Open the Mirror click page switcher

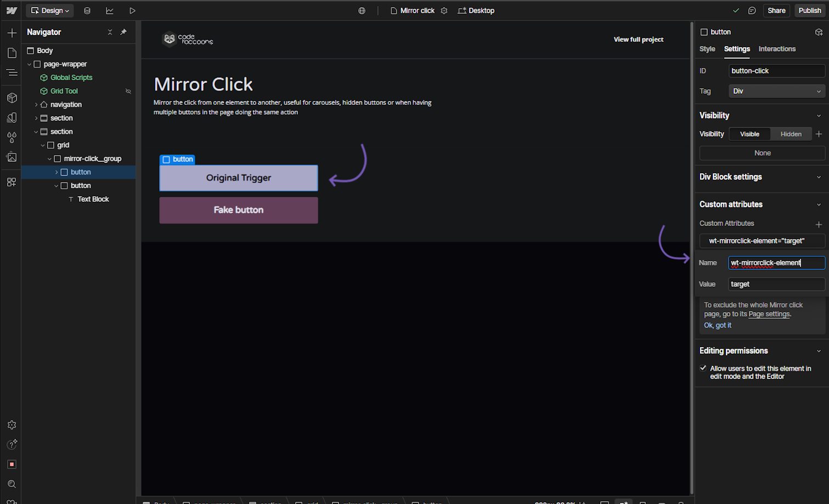pos(413,10)
